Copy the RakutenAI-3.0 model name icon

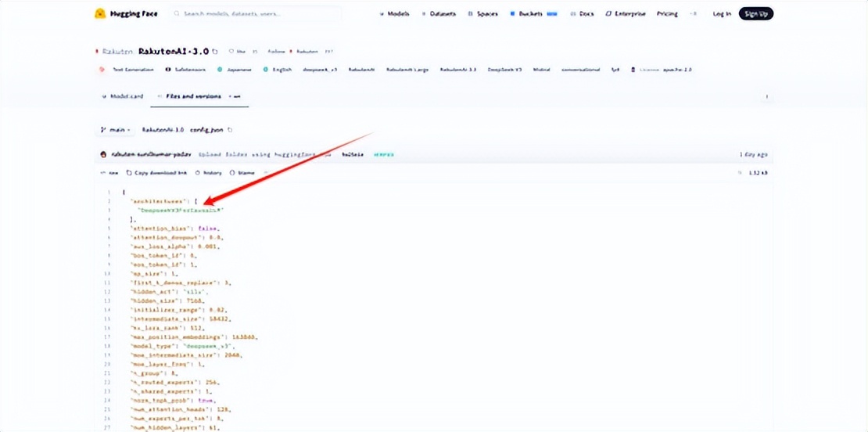[215, 51]
